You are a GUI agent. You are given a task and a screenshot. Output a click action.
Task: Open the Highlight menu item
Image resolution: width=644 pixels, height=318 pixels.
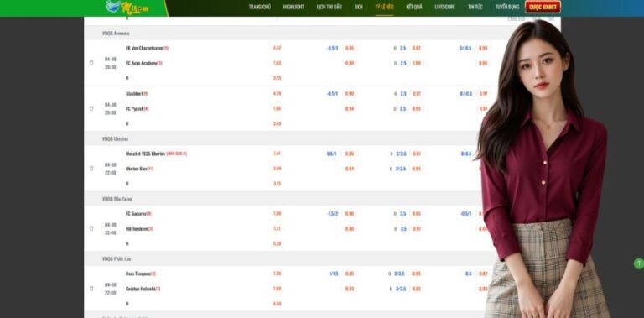point(293,7)
